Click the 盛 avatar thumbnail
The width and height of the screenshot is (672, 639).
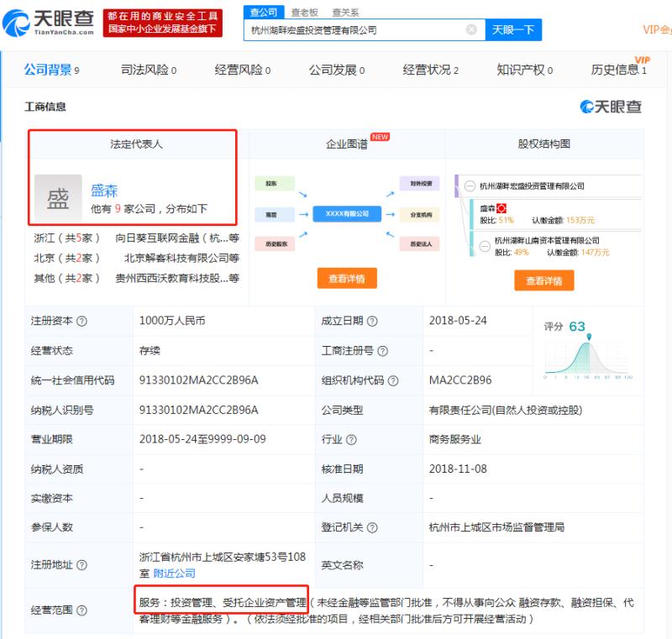[x=58, y=198]
